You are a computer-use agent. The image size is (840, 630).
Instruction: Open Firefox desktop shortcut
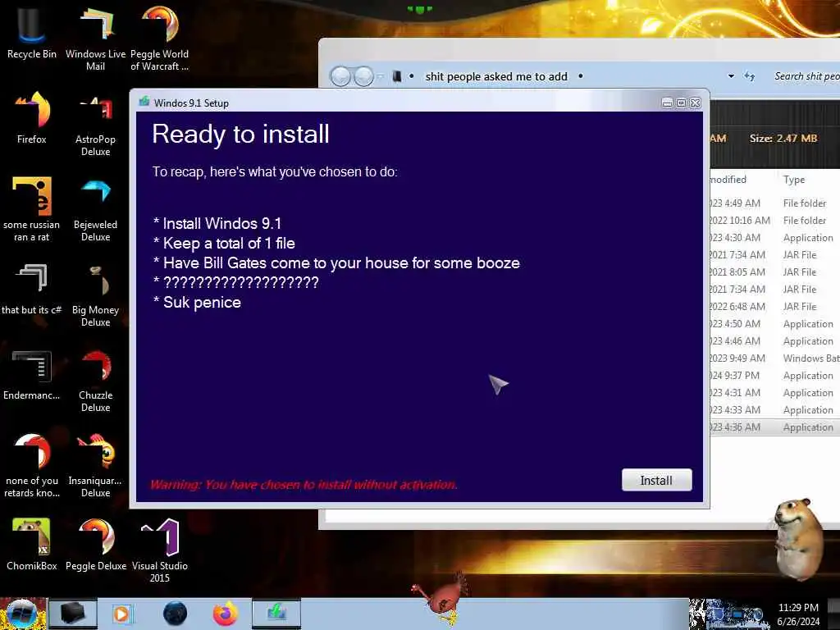pos(32,118)
